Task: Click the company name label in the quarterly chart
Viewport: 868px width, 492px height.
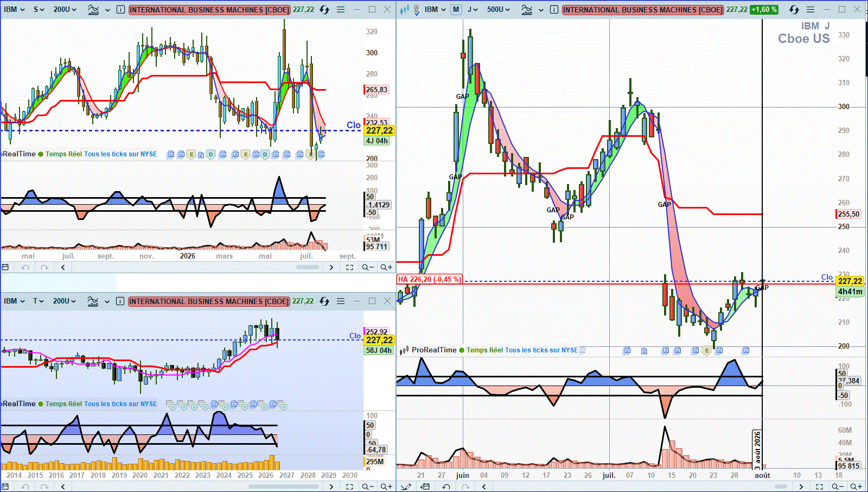Action: (x=209, y=301)
